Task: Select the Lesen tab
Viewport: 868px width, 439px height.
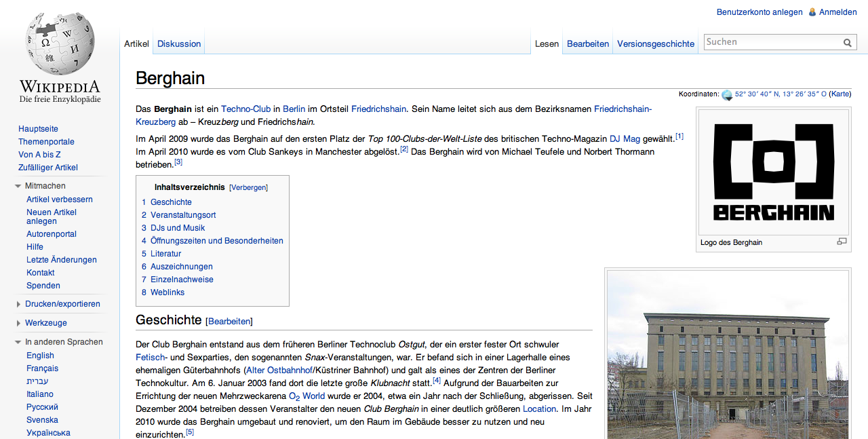Action: click(547, 43)
